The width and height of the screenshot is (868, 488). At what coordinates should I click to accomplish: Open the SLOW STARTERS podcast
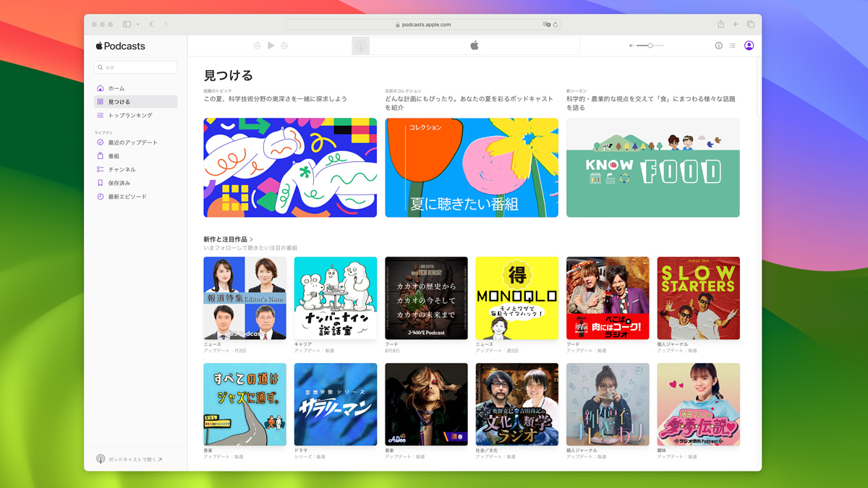(x=699, y=298)
